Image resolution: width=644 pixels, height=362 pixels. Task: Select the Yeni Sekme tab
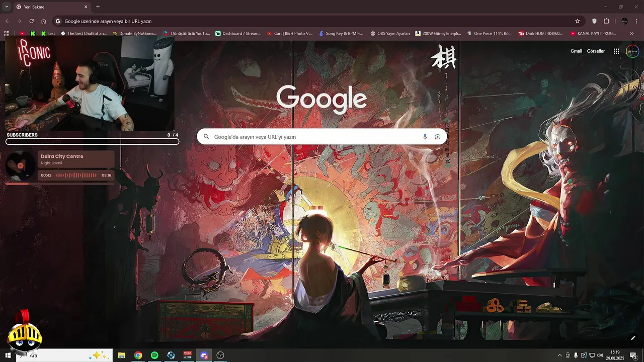click(52, 7)
